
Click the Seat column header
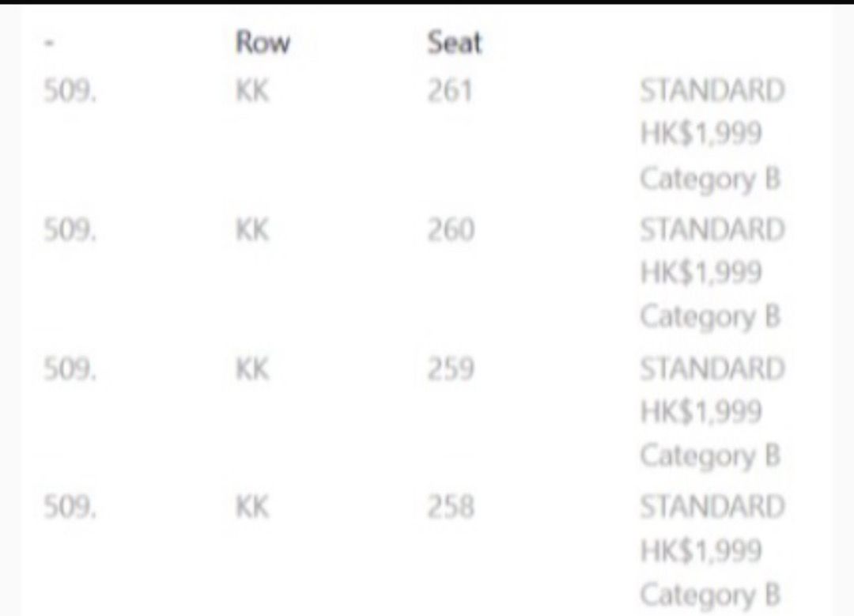[x=454, y=43]
